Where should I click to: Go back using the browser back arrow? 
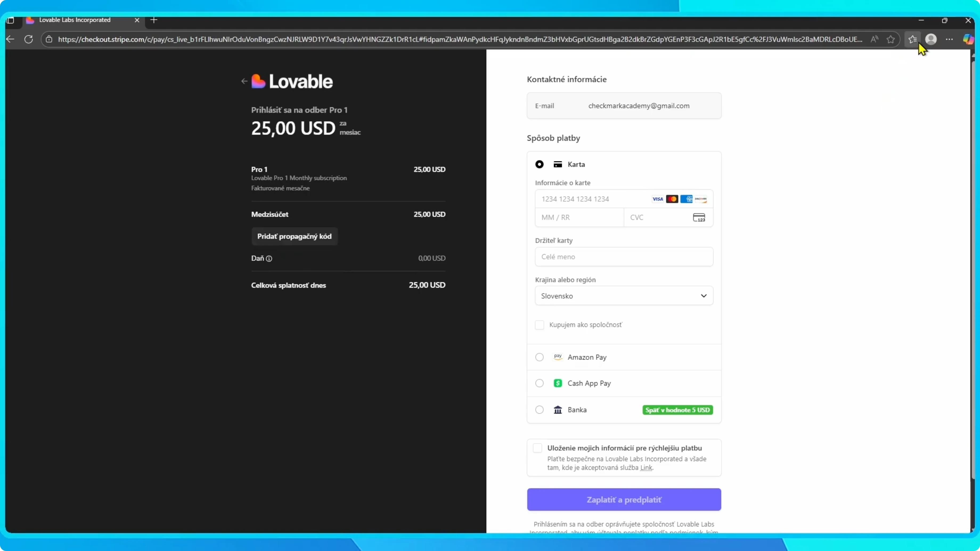coord(10,39)
